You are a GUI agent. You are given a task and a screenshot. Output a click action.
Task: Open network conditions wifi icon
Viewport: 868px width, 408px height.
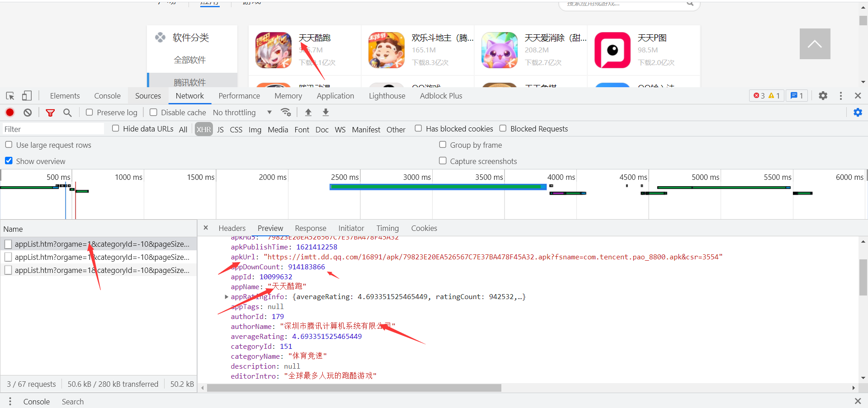click(x=286, y=112)
